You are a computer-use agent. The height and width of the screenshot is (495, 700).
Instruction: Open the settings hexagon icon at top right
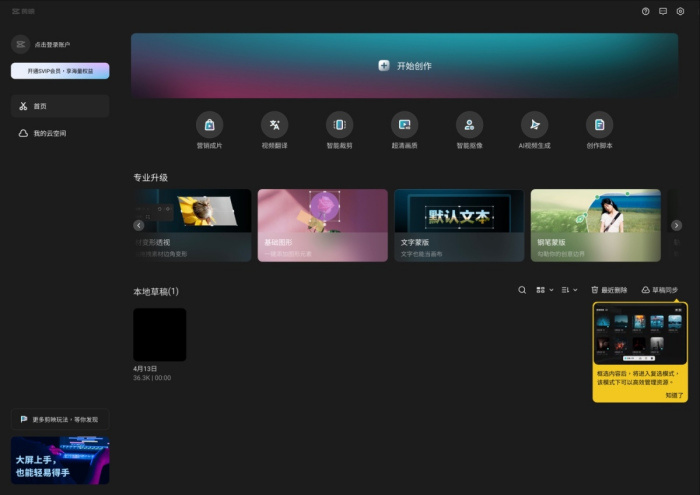pos(680,12)
